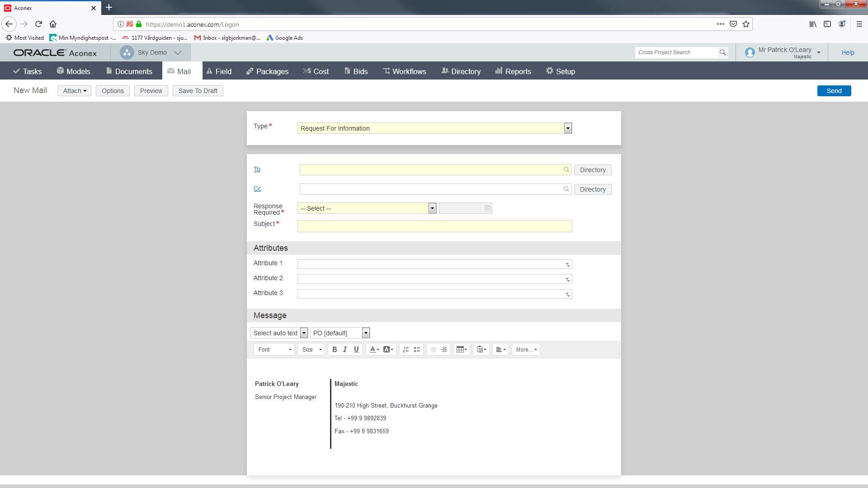This screenshot has height=488, width=868.
Task: Click the Directory button for To field
Action: [593, 170]
